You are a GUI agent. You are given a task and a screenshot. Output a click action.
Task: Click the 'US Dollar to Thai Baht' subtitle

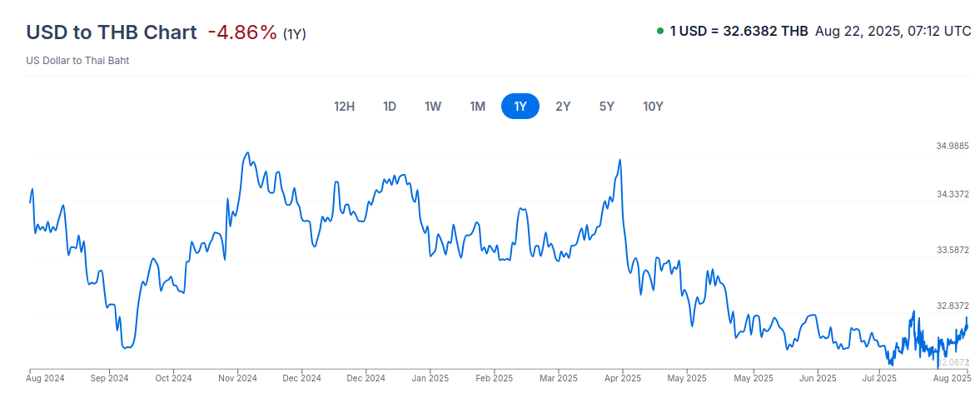(x=77, y=61)
